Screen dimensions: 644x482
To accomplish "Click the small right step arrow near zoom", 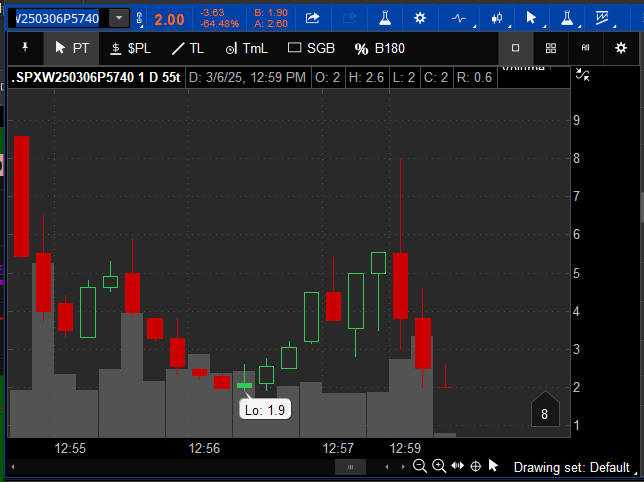I will [403, 467].
